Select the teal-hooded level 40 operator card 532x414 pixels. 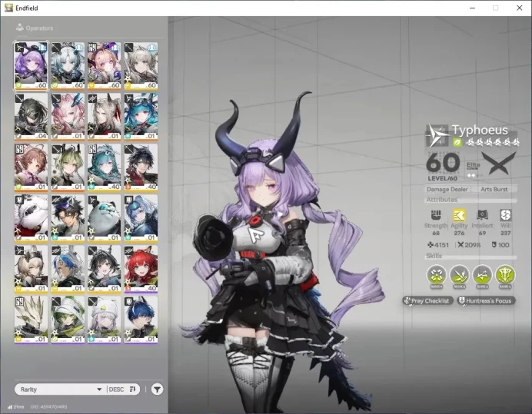coord(104,167)
